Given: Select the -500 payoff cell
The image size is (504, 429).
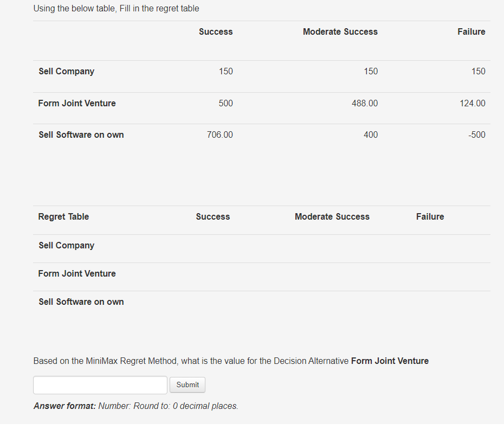Looking at the screenshot, I should pyautogui.click(x=476, y=135).
